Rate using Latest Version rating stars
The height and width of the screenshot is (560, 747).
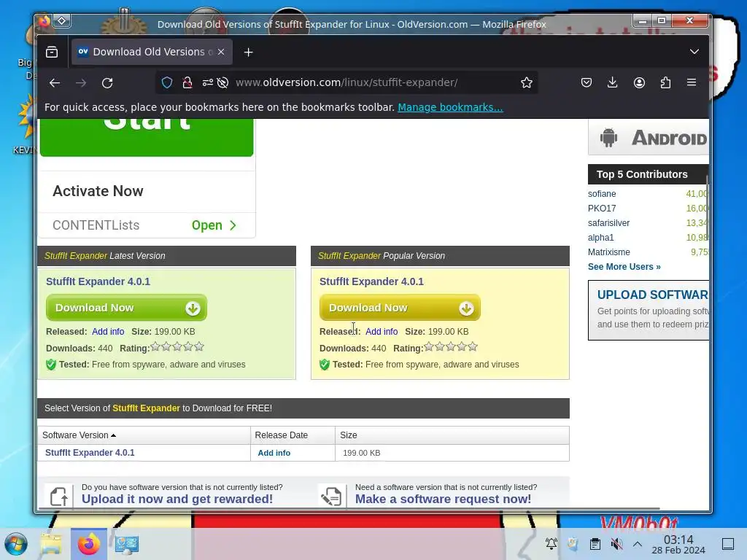click(x=177, y=346)
